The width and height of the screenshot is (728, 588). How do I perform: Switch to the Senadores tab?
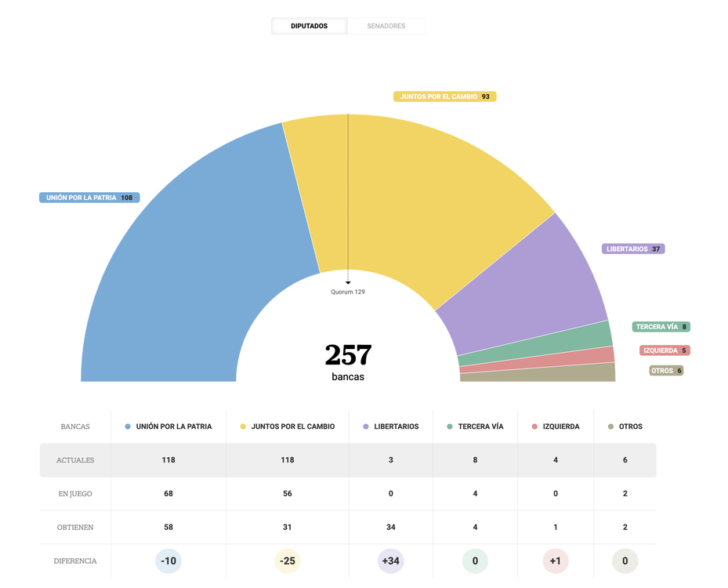pos(386,27)
